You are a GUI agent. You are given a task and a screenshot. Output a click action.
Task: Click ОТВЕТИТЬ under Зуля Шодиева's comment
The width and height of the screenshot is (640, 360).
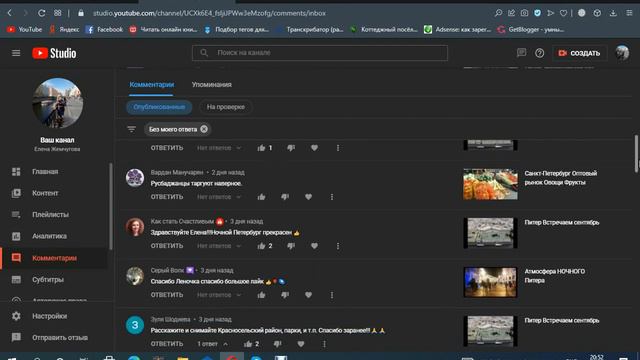click(167, 344)
